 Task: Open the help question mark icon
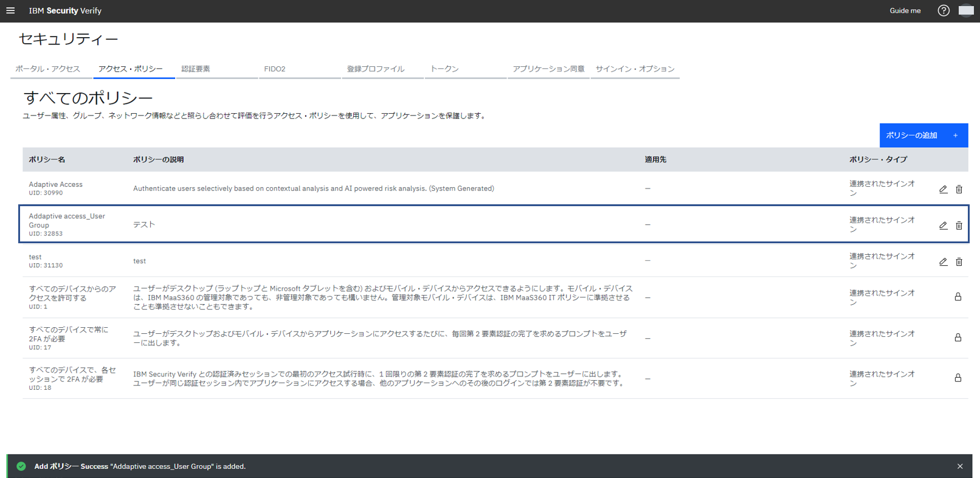[944, 10]
